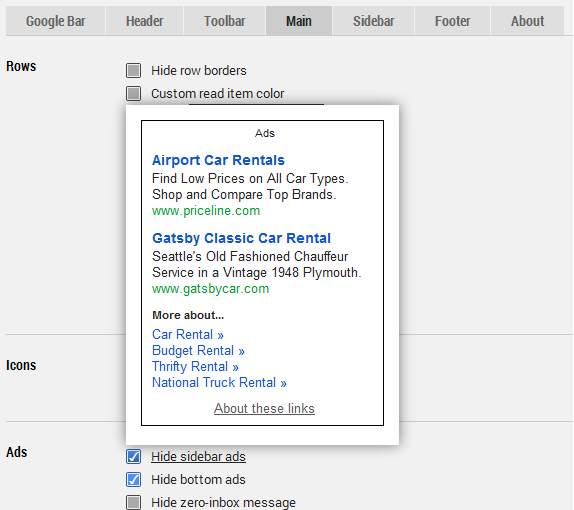574x510 pixels.
Task: Click the Rows section heading
Action: coord(21,66)
